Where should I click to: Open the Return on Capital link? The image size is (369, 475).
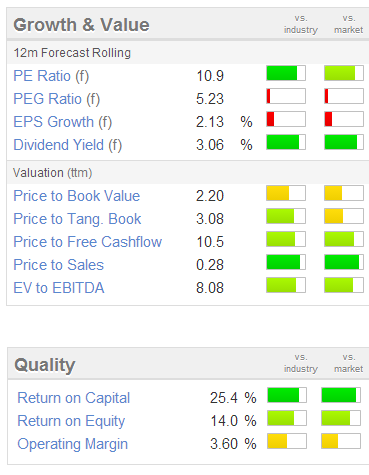pos(74,398)
